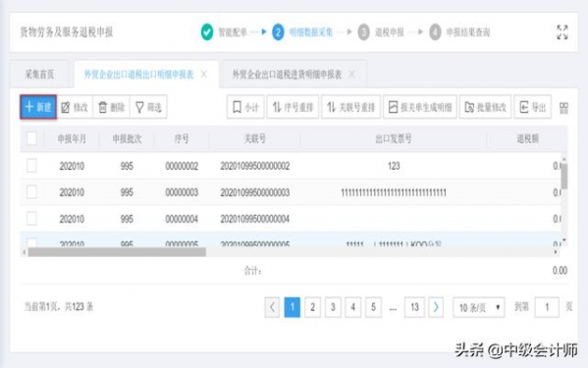Image resolution: width=588 pixels, height=368 pixels.
Task: Click the 修改 (Edit) toolbar button
Action: point(75,108)
